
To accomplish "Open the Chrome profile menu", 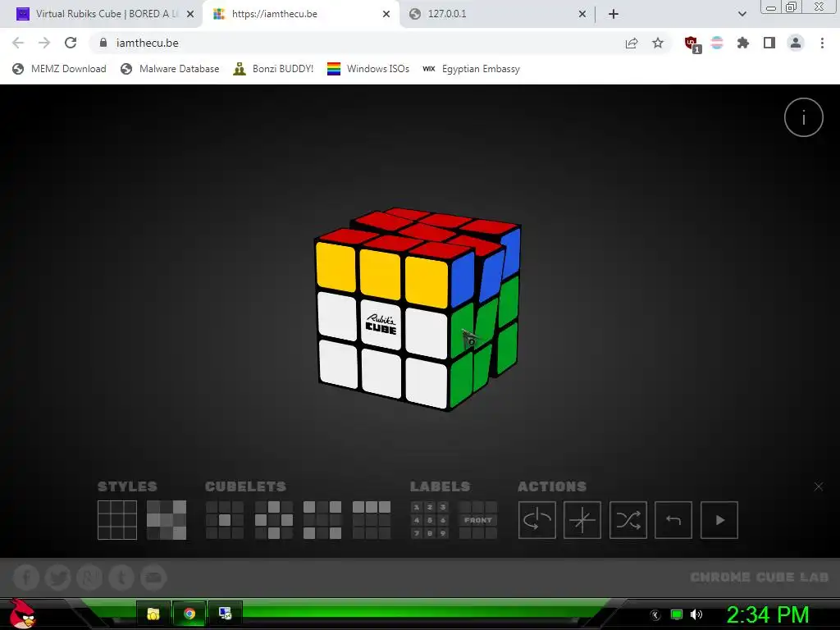I will pyautogui.click(x=796, y=43).
